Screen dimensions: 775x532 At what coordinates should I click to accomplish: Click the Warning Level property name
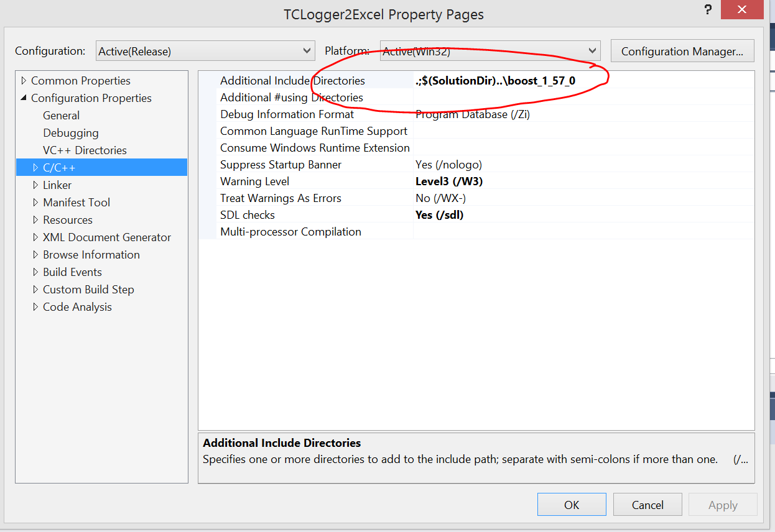coord(254,181)
